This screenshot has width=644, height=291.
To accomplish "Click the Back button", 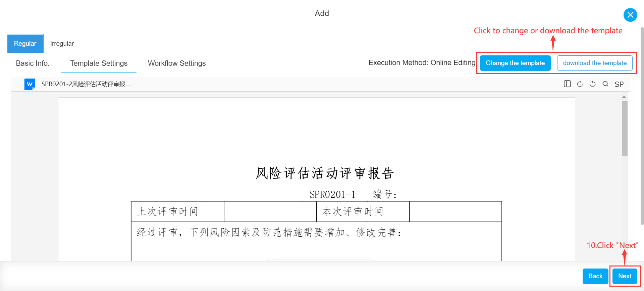I will coord(595,276).
